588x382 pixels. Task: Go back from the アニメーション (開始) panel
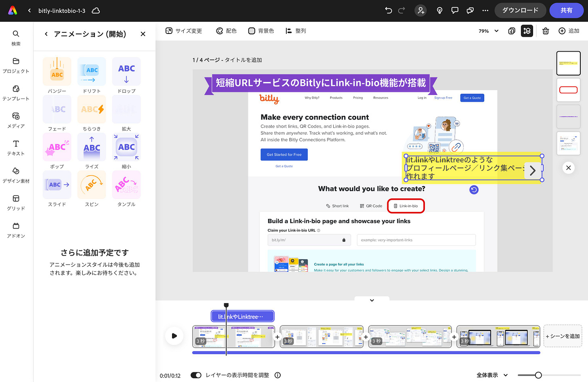tap(46, 34)
